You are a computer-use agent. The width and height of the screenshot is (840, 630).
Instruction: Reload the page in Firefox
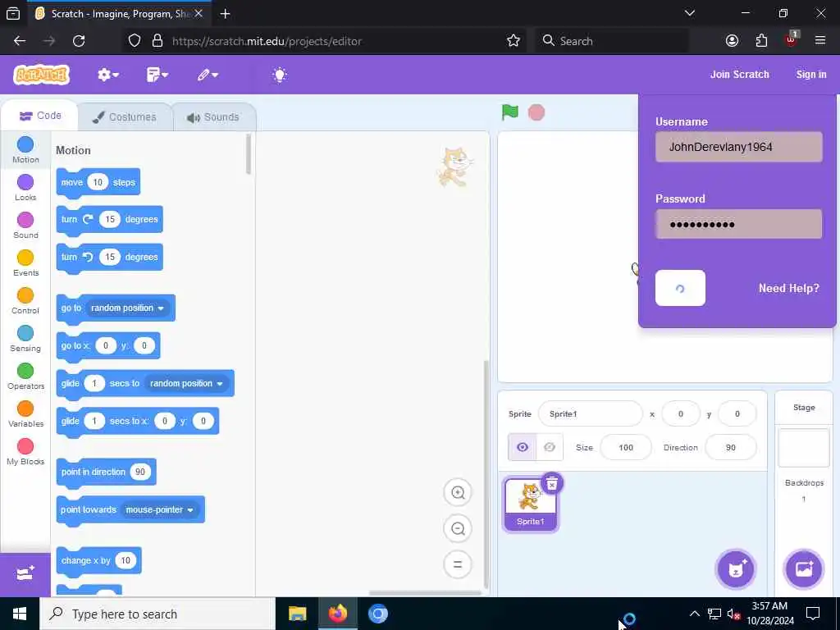tap(79, 41)
